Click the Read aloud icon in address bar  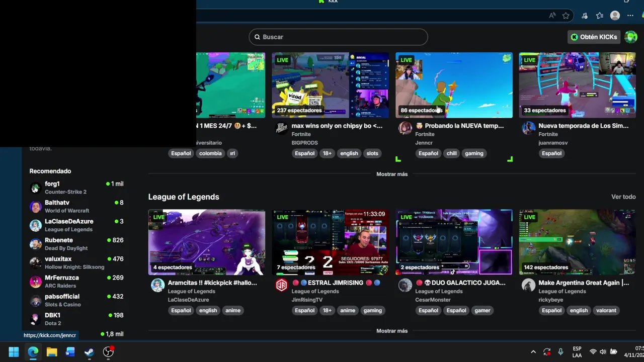[x=552, y=16]
